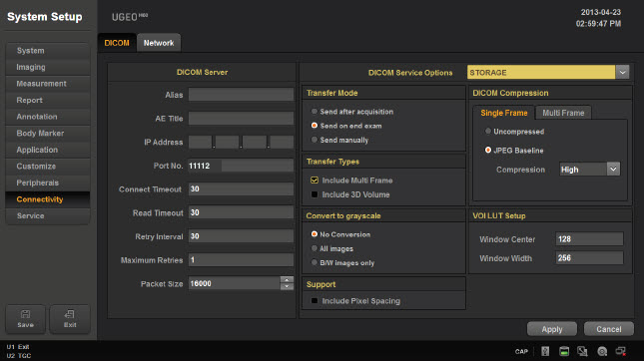The width and height of the screenshot is (644, 361).
Task: Increase Packet Size with up arrow
Action: (x=287, y=280)
